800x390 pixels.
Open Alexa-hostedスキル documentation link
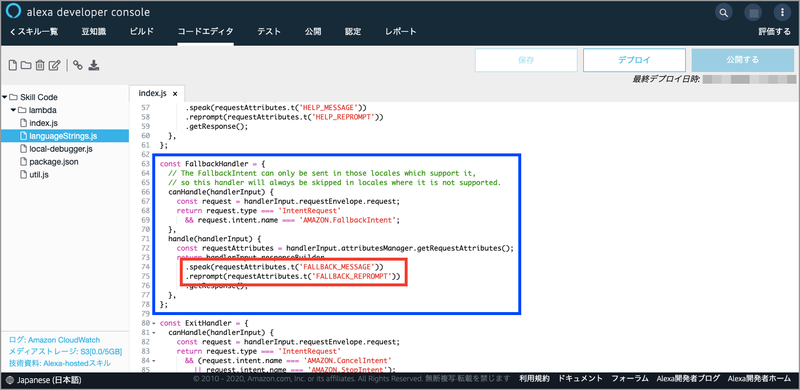click(77, 363)
